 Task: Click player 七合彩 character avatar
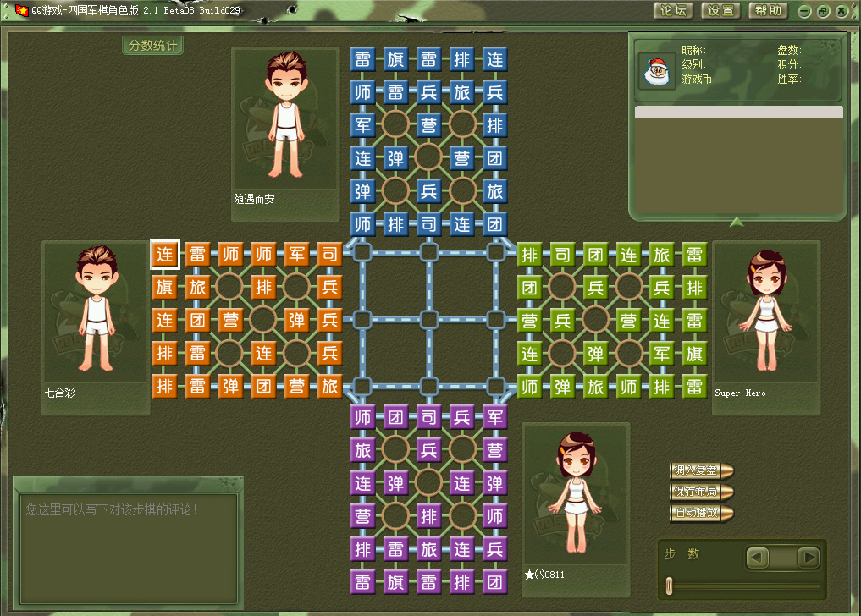[x=97, y=309]
